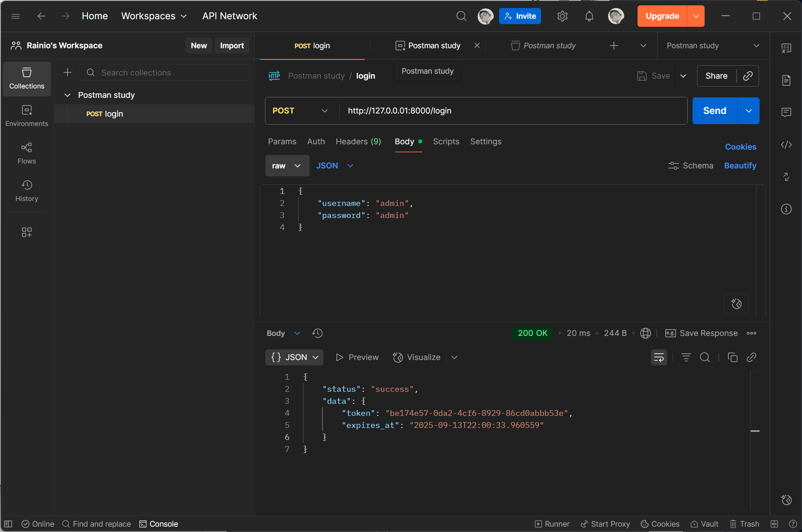Screen dimensions: 802x532
Task: Copy the request link icon next to Share
Action: (748, 76)
